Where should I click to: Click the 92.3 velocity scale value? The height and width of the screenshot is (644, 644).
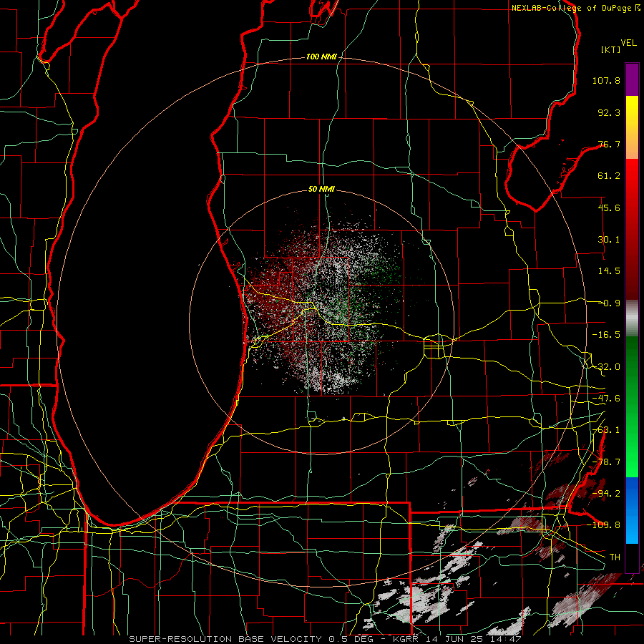click(x=609, y=112)
